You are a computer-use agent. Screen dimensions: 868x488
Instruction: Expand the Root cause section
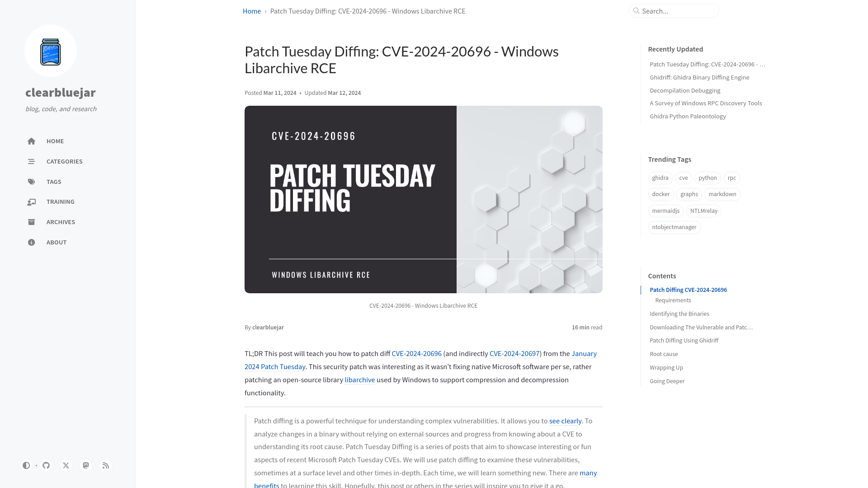pyautogui.click(x=664, y=353)
